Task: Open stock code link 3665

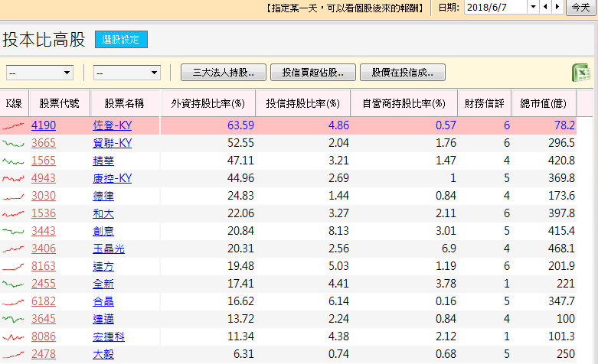Action: pyautogui.click(x=44, y=143)
